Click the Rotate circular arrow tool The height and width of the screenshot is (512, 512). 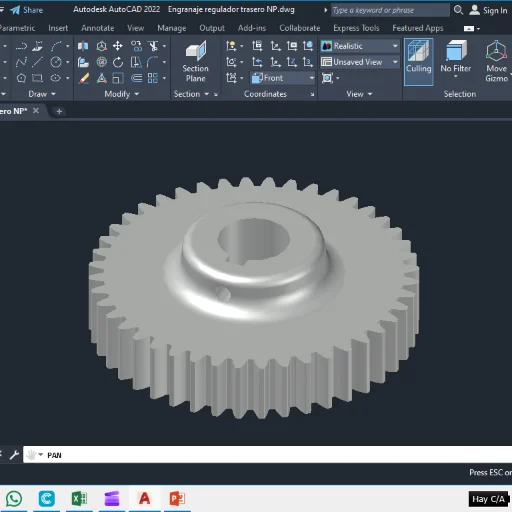[x=118, y=62]
